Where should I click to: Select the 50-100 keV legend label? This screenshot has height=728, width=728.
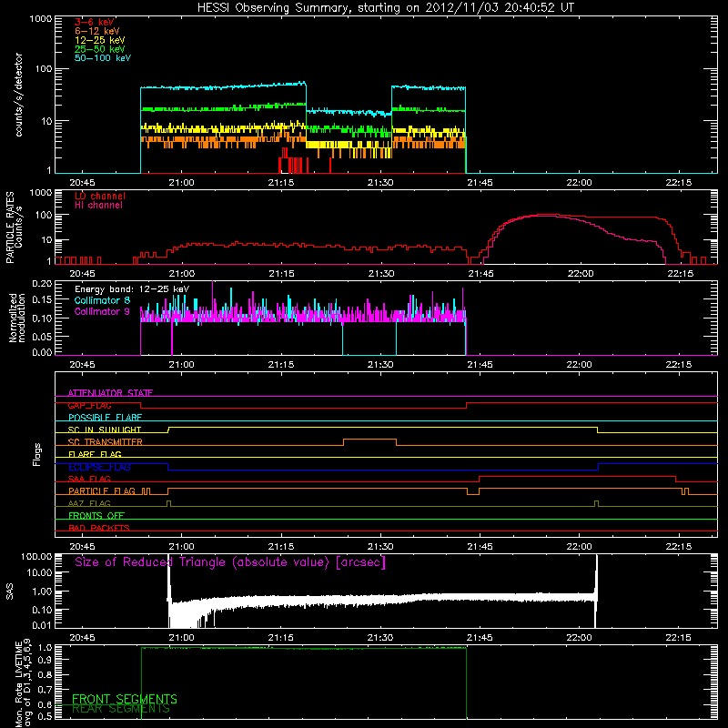tap(103, 58)
